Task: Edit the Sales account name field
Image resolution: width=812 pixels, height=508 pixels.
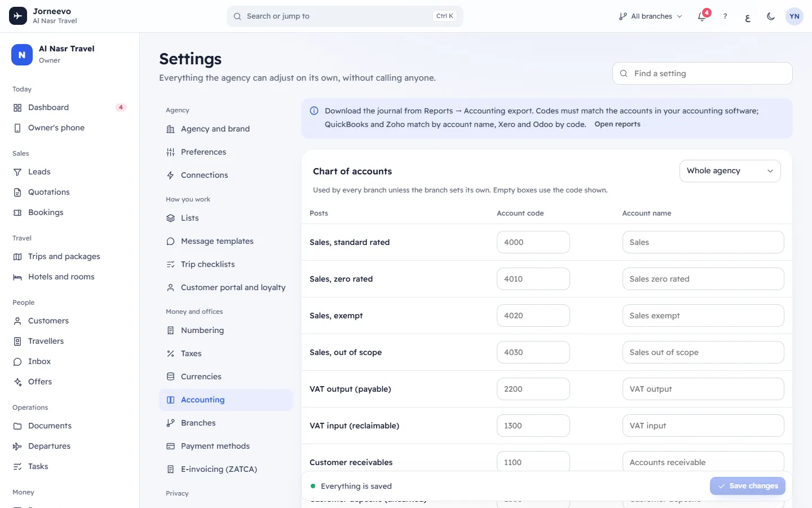Action: 703,242
